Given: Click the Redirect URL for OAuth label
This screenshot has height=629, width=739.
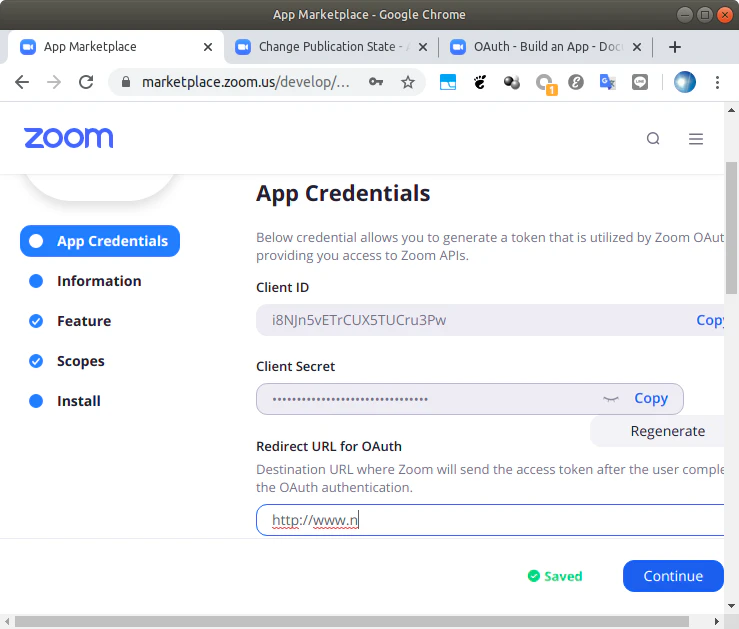Looking at the screenshot, I should click(x=329, y=447).
